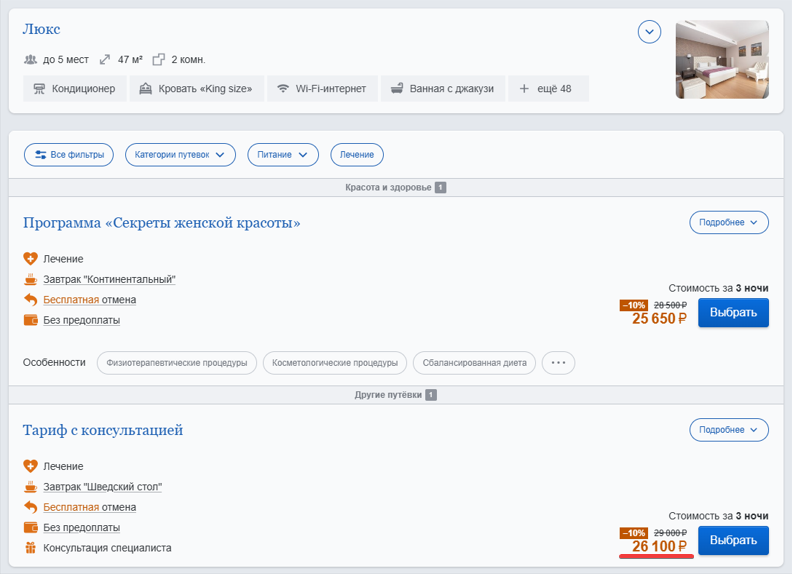Screen dimensions: 792x574
Task: Expand Подробнее for Тариф с консультацией
Action: 729,430
